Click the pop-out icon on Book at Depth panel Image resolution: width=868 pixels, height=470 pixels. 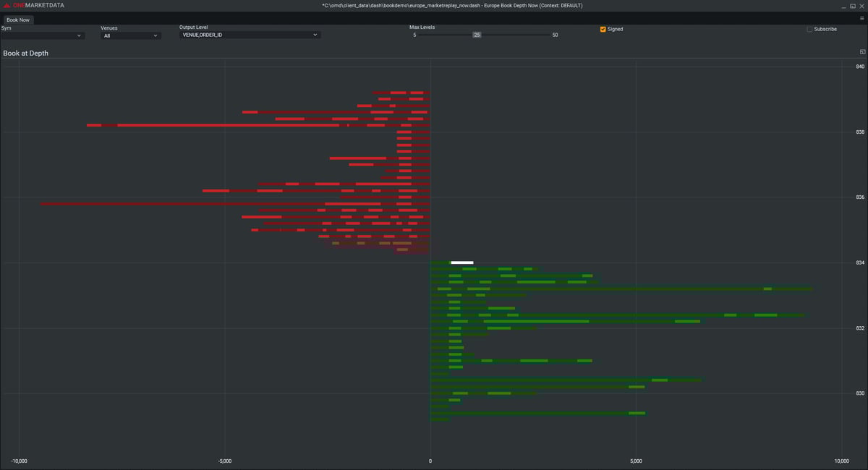[x=861, y=51]
